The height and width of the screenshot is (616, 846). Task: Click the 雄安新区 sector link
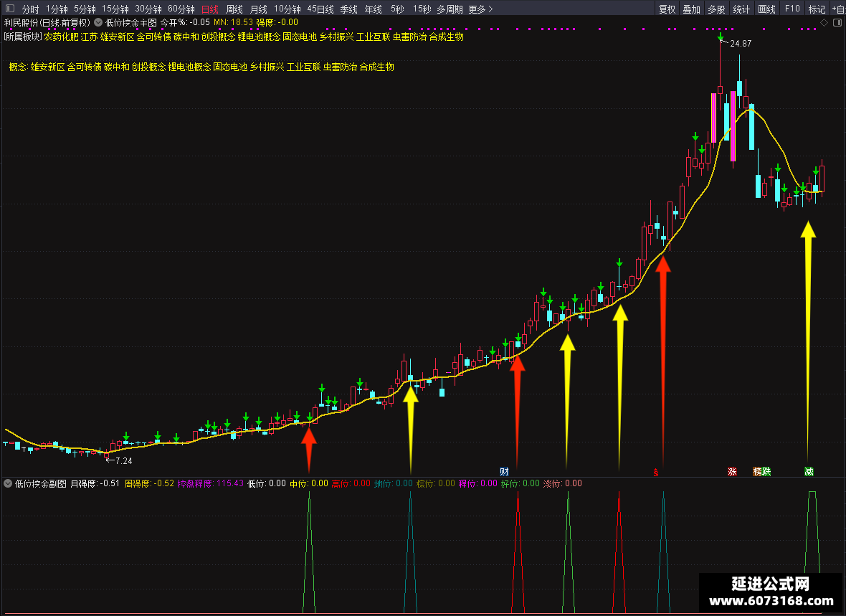(x=117, y=37)
